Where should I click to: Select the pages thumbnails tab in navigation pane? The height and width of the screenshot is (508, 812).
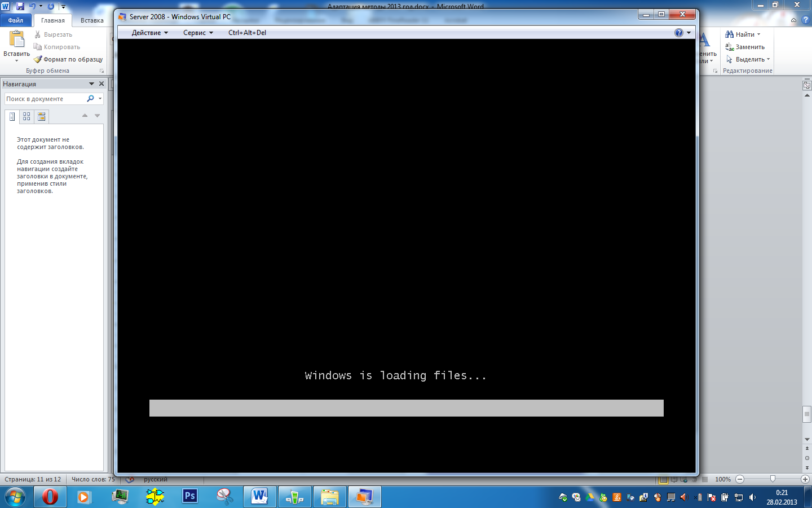[x=27, y=117]
